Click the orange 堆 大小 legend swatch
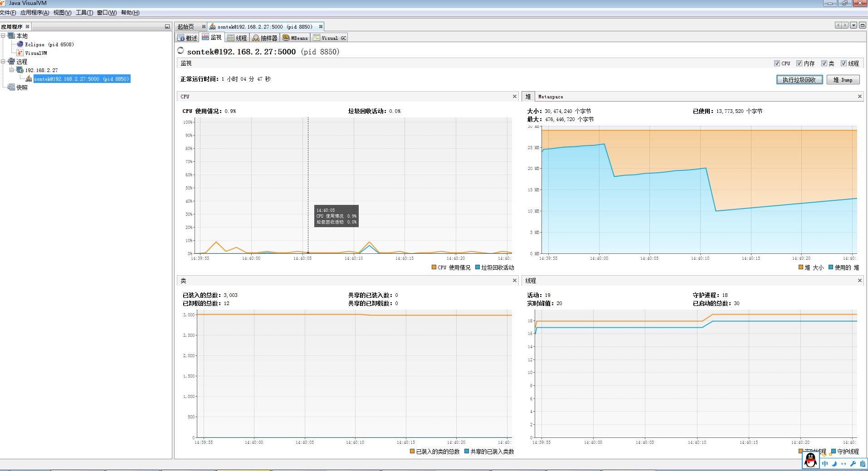This screenshot has width=868, height=471. coord(801,267)
